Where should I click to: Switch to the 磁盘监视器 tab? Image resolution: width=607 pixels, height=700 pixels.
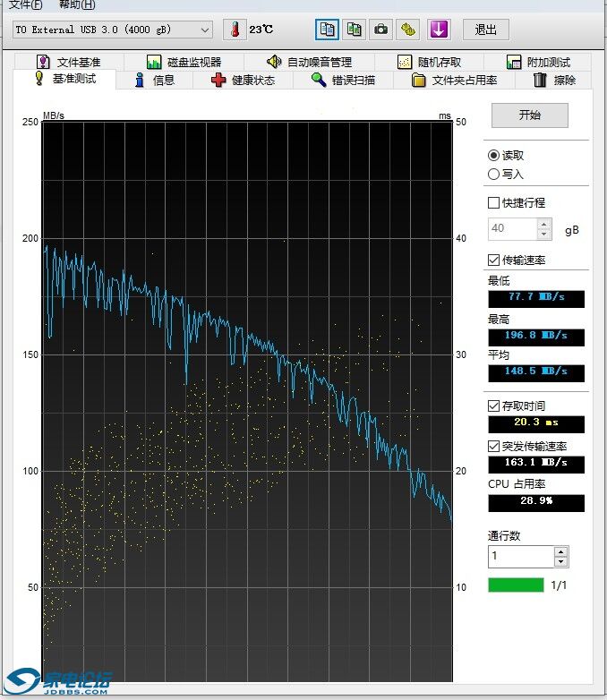click(x=184, y=62)
